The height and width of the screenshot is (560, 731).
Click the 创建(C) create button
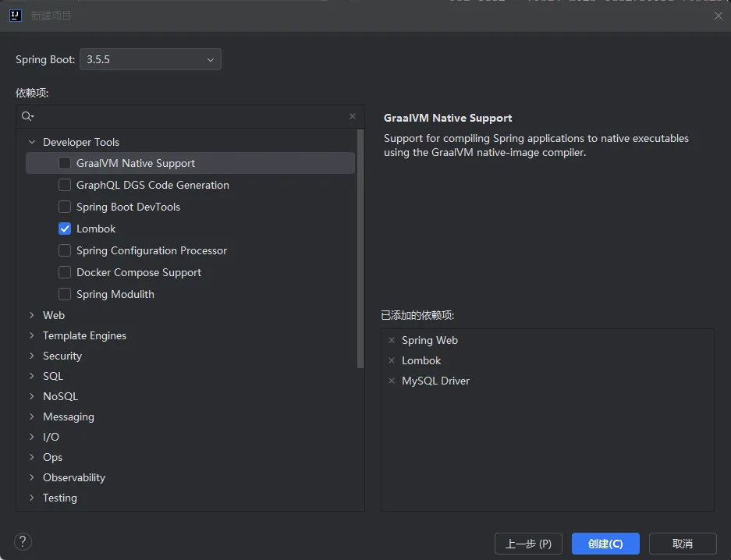[x=605, y=544]
